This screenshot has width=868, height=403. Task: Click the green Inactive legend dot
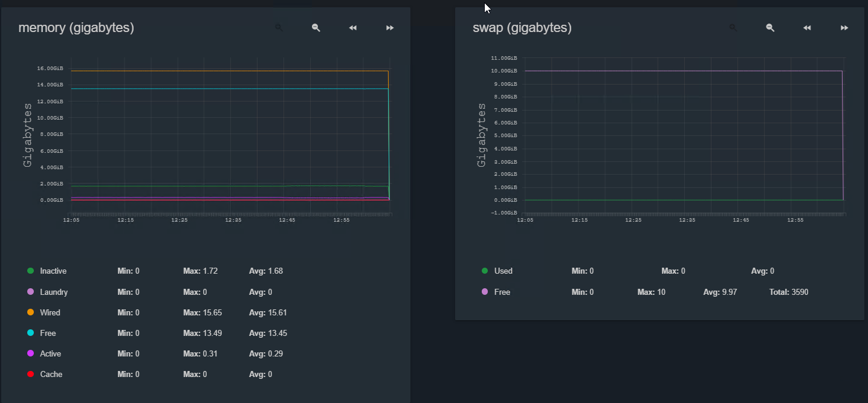(31, 271)
